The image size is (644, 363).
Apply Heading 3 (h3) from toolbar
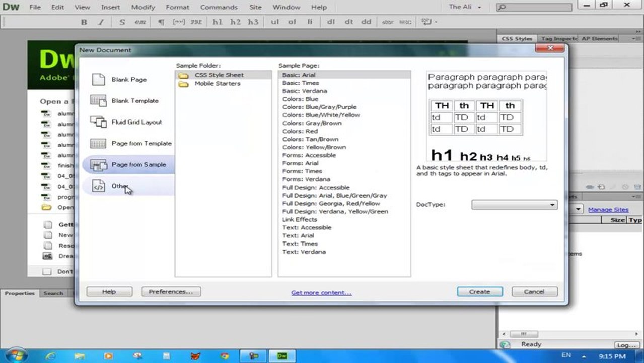[x=253, y=22]
